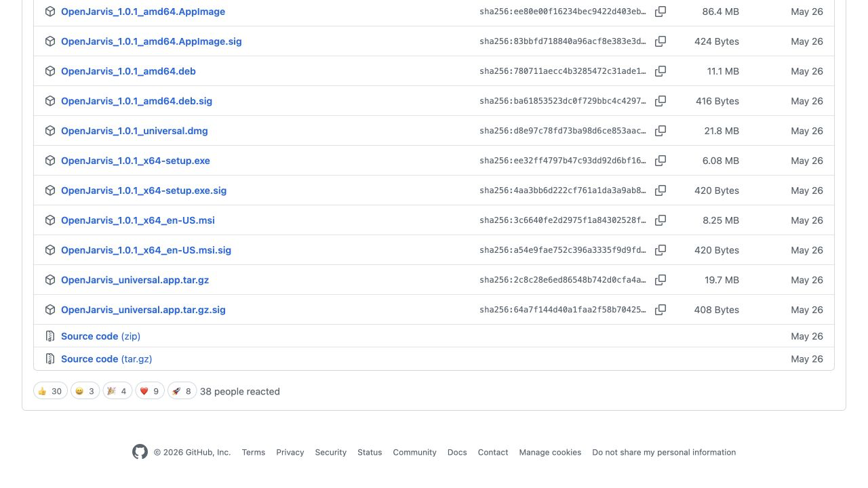Screen dimensions: 868x488
Task: Toggle the party popper reaction with 4
Action: (117, 391)
